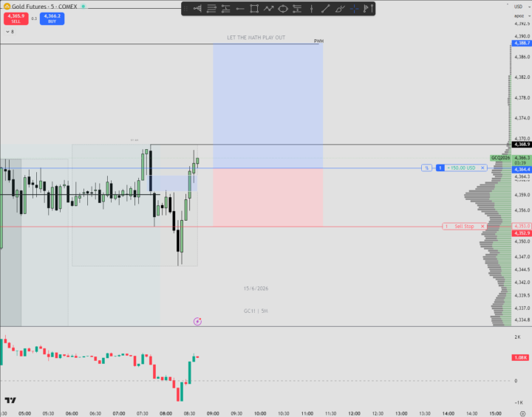Click the PWH line label
The image size is (532, 417).
(318, 41)
